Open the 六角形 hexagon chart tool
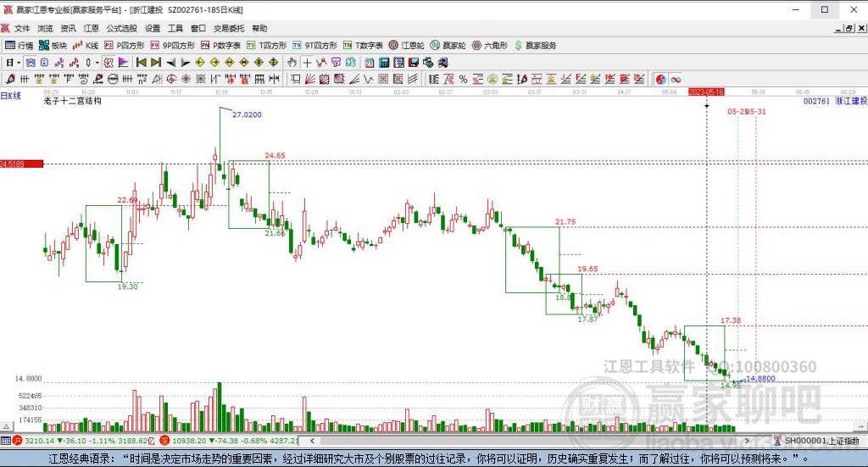Image resolution: width=868 pixels, height=467 pixels. tap(490, 45)
